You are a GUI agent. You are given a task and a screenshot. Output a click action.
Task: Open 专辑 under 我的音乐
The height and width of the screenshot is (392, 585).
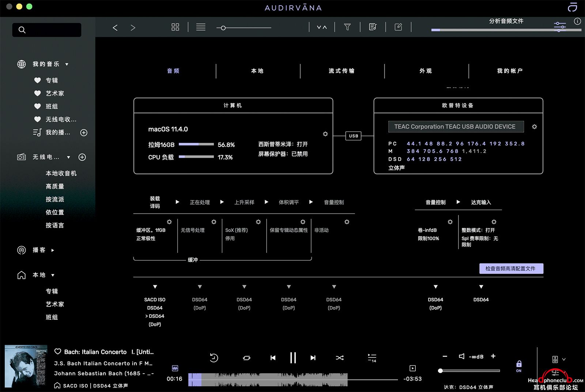coord(52,80)
